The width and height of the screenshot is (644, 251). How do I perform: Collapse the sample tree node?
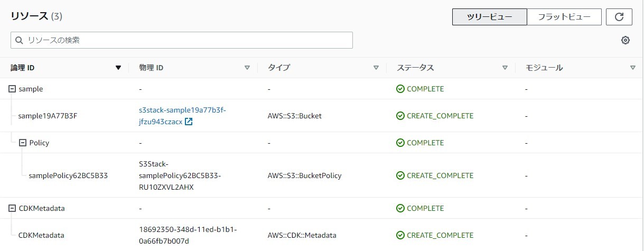(x=12, y=89)
